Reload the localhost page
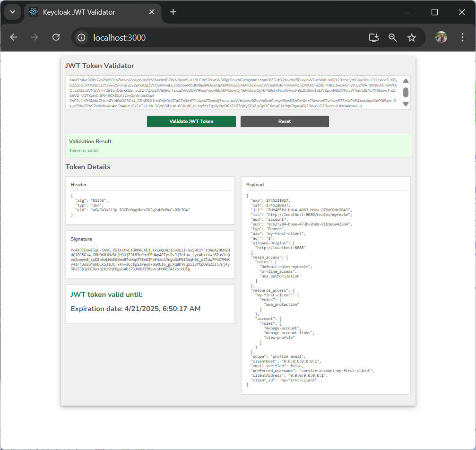The image size is (476, 450). pyautogui.click(x=56, y=37)
